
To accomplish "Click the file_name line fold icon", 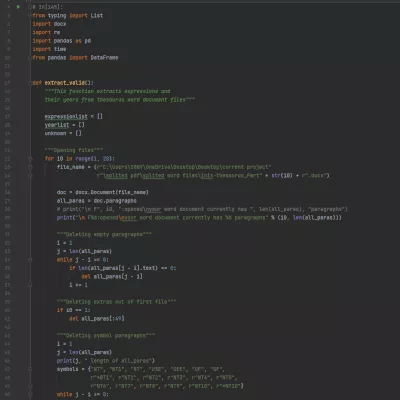I will [30, 167].
